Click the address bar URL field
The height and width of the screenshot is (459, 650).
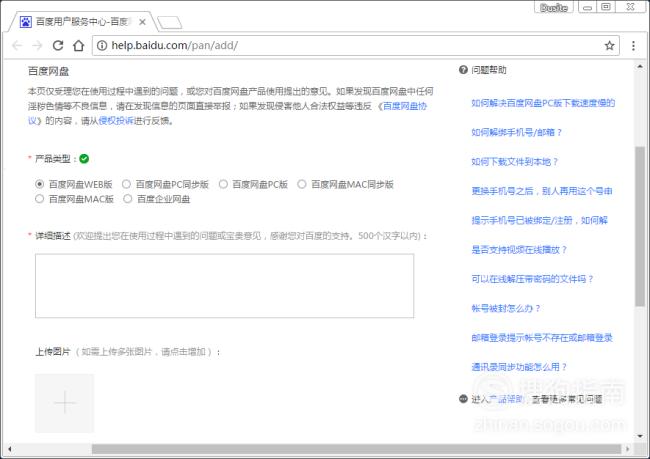[x=355, y=46]
